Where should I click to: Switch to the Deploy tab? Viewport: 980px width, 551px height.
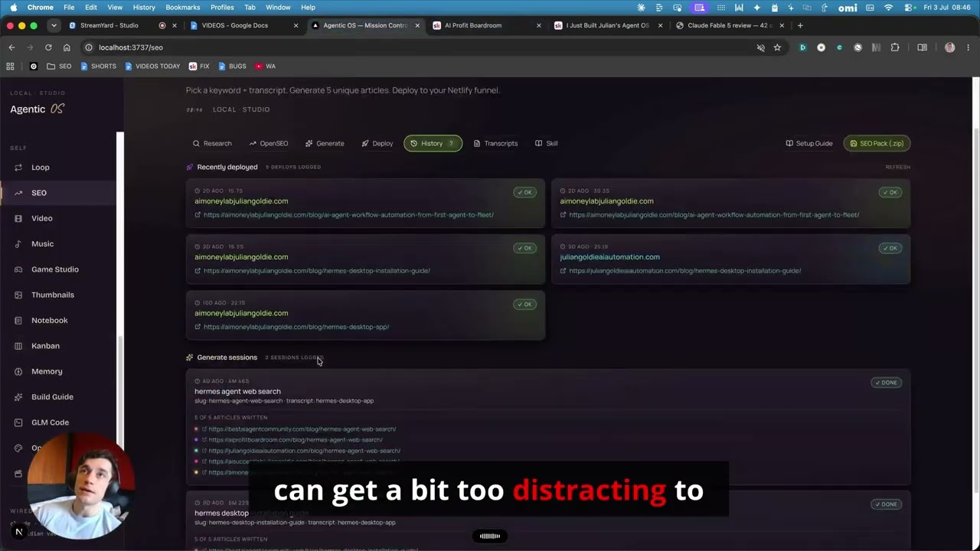[377, 143]
